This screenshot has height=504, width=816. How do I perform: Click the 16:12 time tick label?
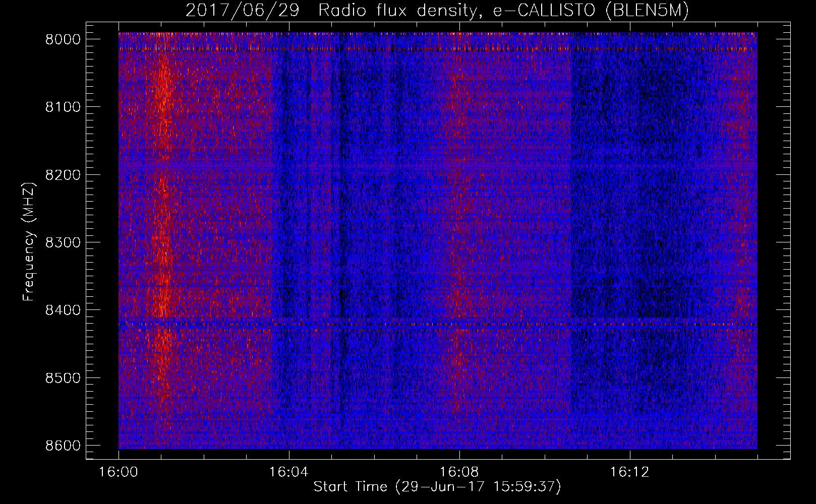(630, 472)
